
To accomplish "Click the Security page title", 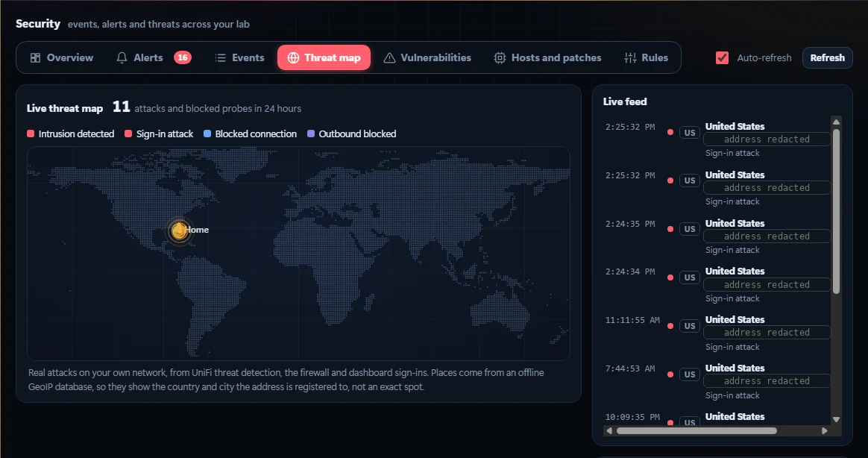I will [x=37, y=24].
